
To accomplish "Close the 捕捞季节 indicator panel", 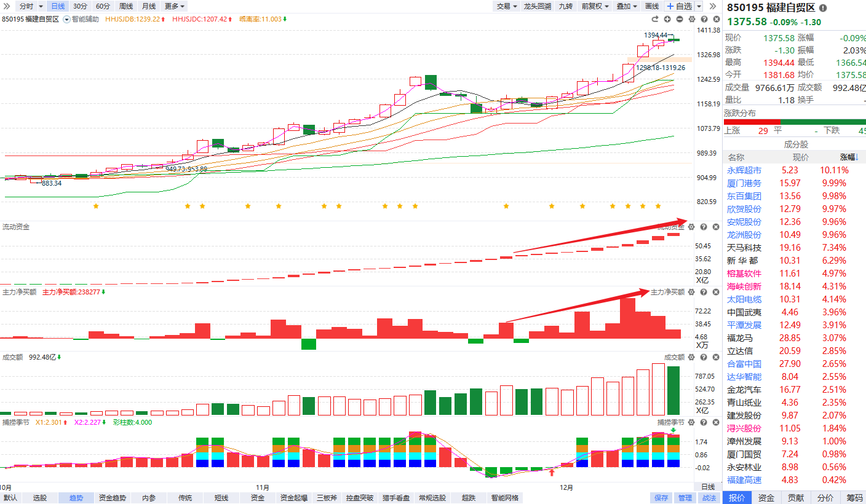I will pos(716,422).
